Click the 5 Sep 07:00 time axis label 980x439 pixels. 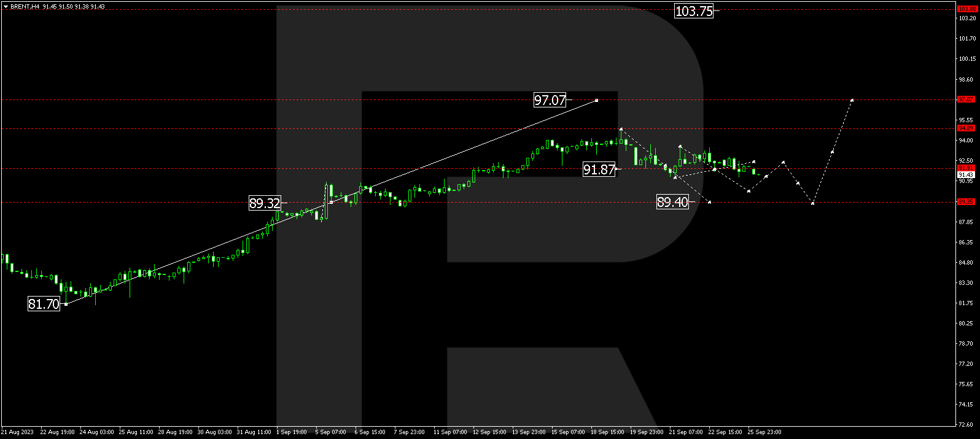(330, 432)
